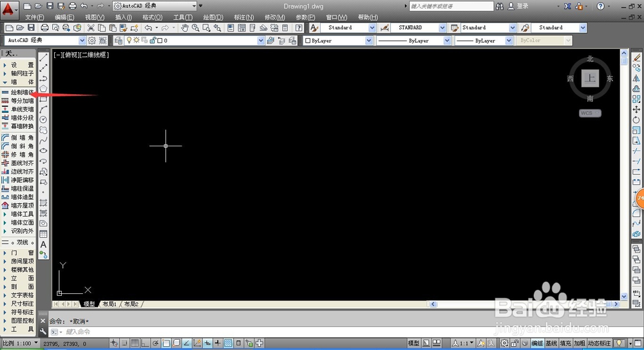Select the Line tool in draw toolbar
The image size is (644, 350).
[43, 57]
